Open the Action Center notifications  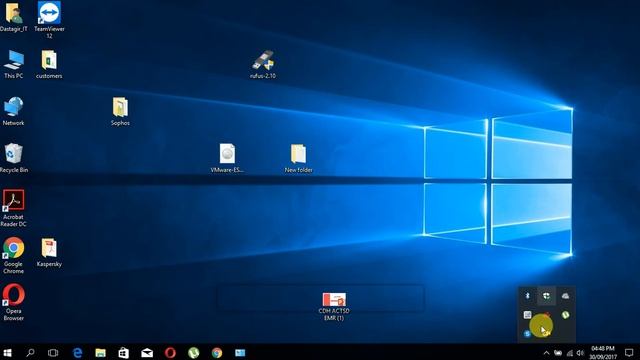point(629,353)
